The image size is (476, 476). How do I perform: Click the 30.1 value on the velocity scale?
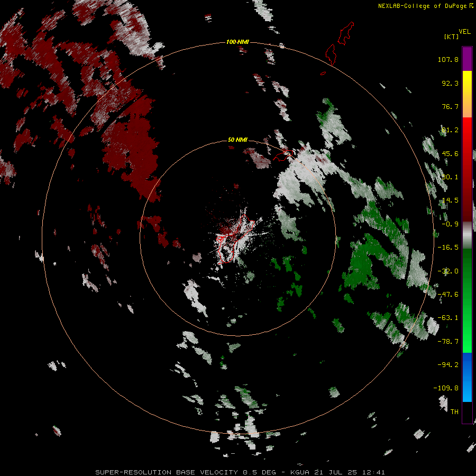450,177
